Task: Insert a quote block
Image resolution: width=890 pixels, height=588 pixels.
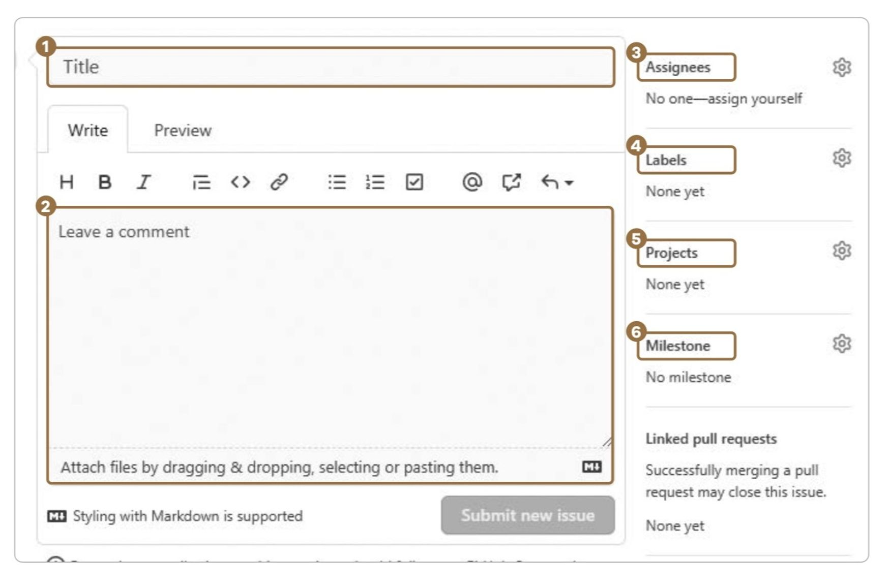Action: [x=201, y=182]
